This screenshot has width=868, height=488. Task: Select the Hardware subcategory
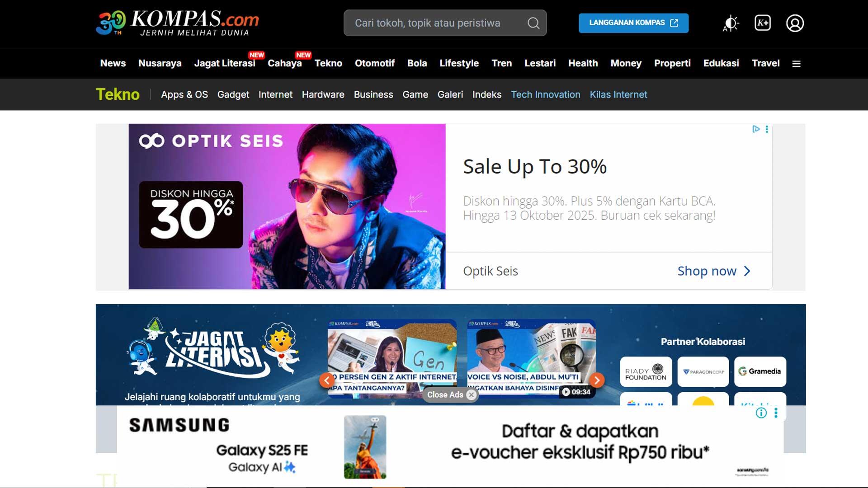323,94
